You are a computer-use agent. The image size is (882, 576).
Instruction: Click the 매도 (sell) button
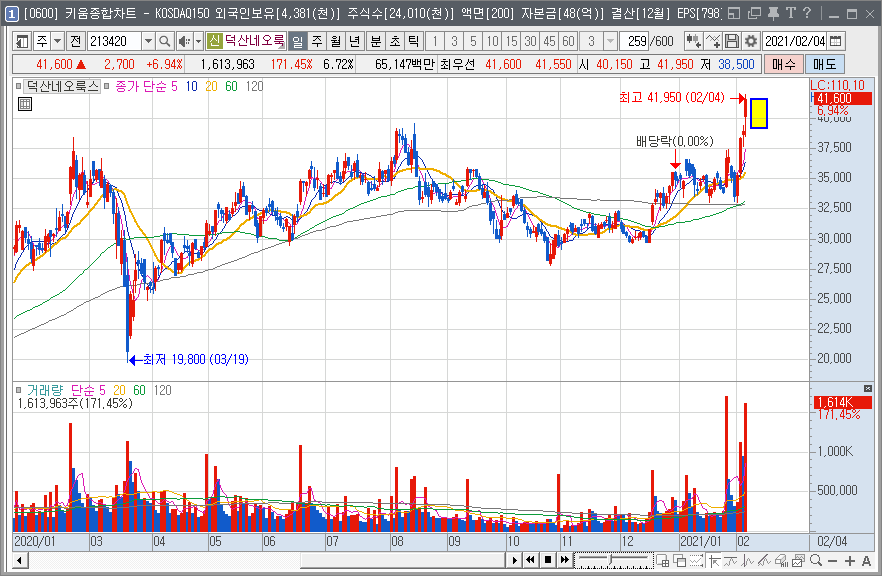coord(824,65)
